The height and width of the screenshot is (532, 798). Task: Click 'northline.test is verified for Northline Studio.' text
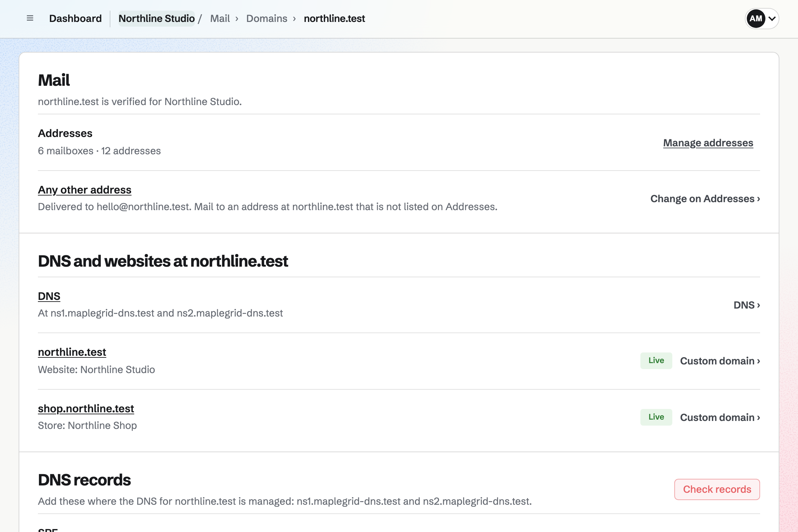tap(140, 102)
